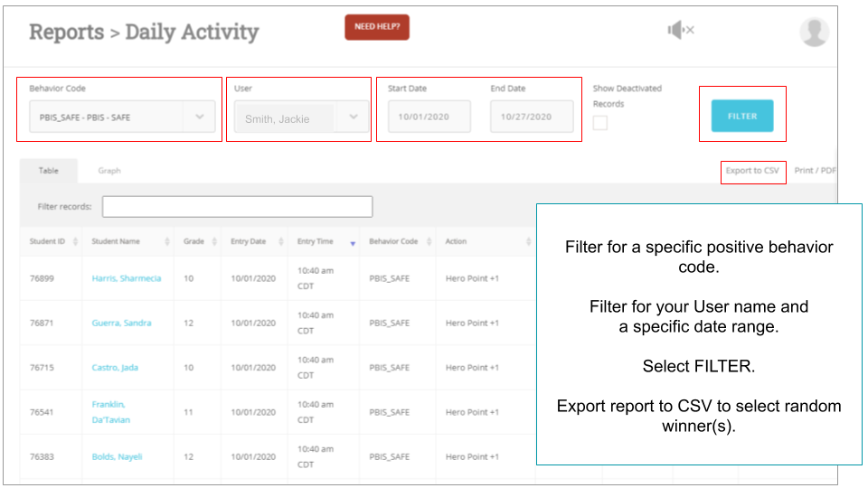
Task: Click the Filter records text field
Action: click(x=237, y=207)
